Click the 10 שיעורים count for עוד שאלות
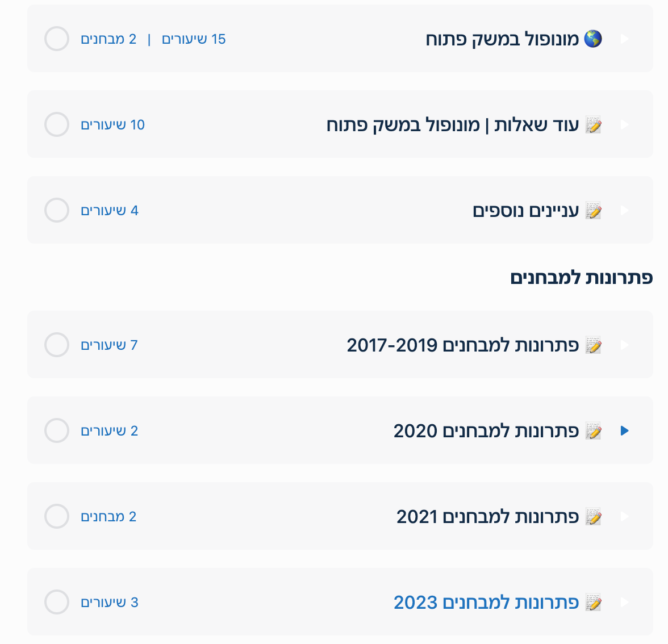 point(112,125)
